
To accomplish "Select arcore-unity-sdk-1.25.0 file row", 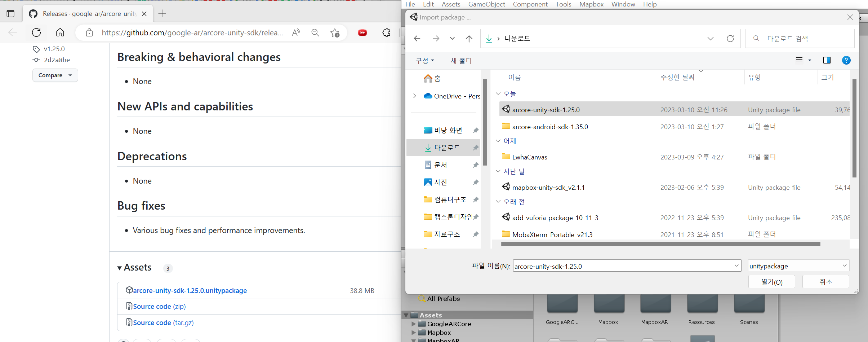I will tap(674, 109).
